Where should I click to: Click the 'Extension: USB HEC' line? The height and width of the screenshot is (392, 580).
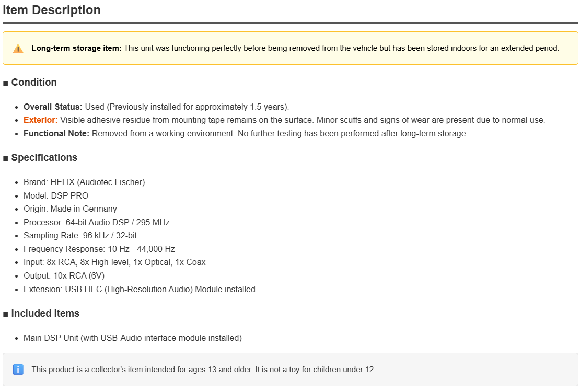tap(140, 289)
